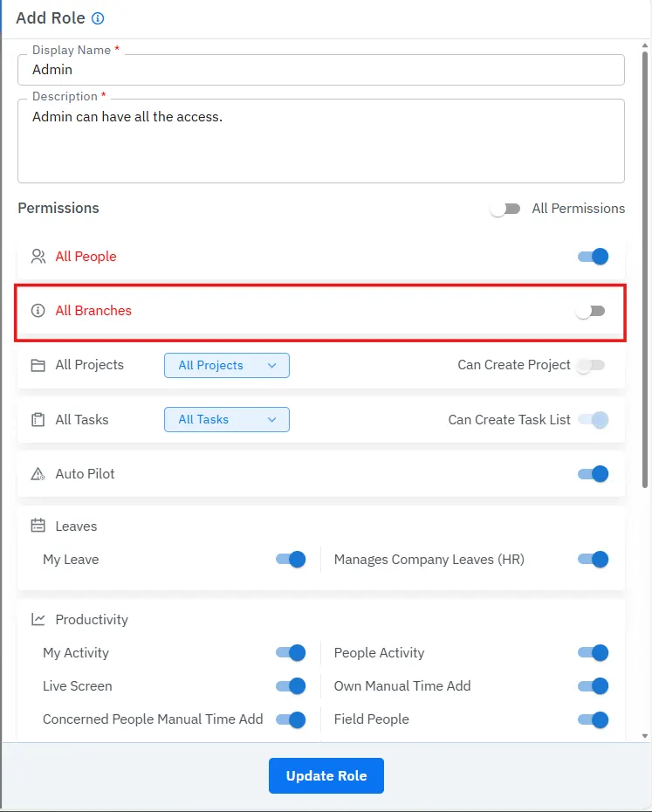Click the people icon next to All People
The image size is (652, 812).
38,257
